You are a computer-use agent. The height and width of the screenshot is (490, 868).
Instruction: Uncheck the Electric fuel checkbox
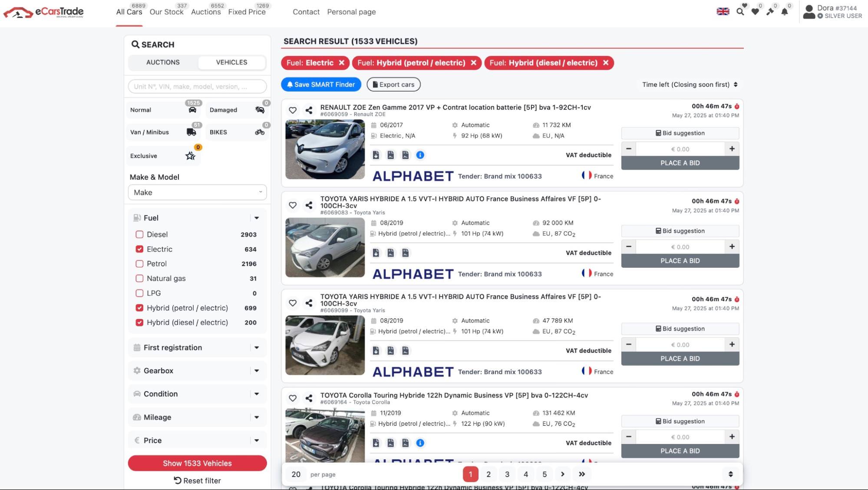tap(139, 249)
